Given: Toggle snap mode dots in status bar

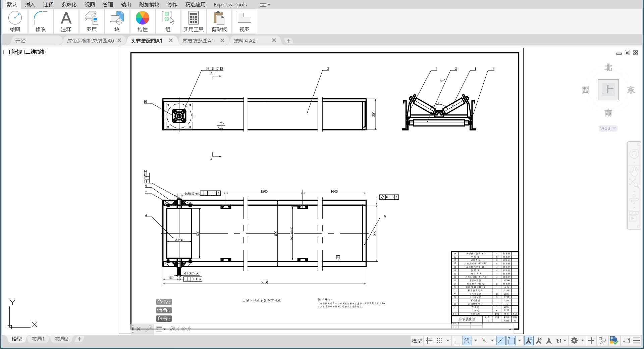Looking at the screenshot, I should point(439,341).
